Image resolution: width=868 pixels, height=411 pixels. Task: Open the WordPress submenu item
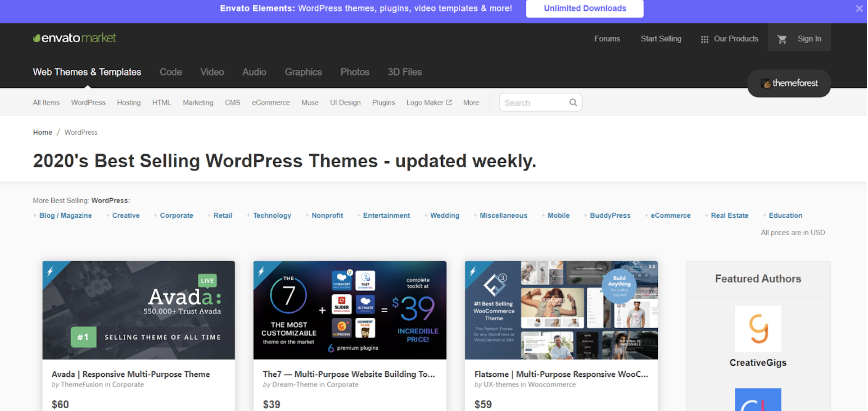[x=88, y=103]
